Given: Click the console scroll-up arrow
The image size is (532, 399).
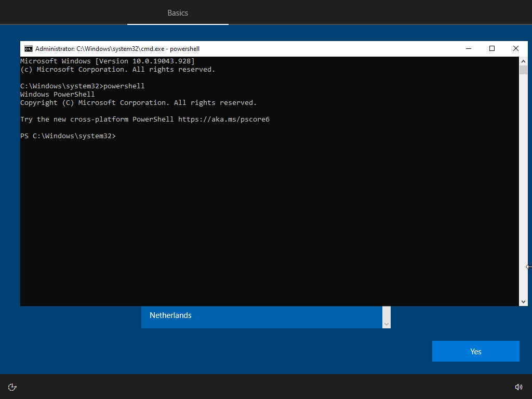Looking at the screenshot, I should click(x=523, y=61).
